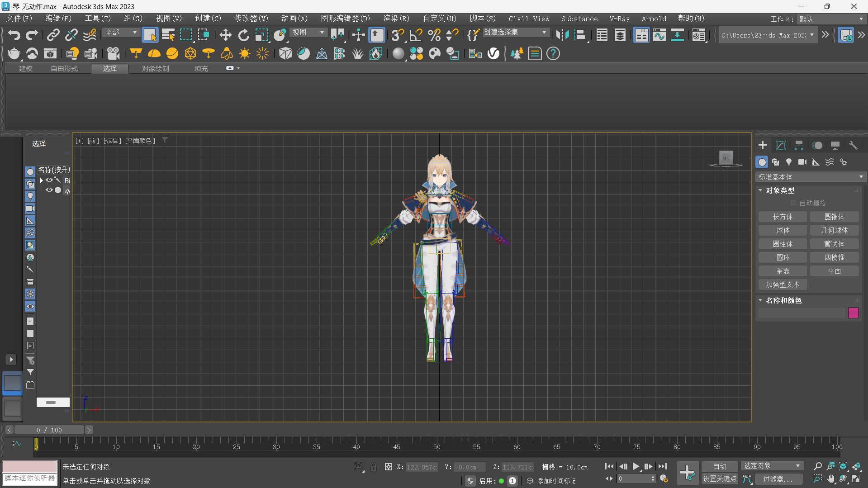
Task: Click the object name input field
Action: [x=802, y=313]
